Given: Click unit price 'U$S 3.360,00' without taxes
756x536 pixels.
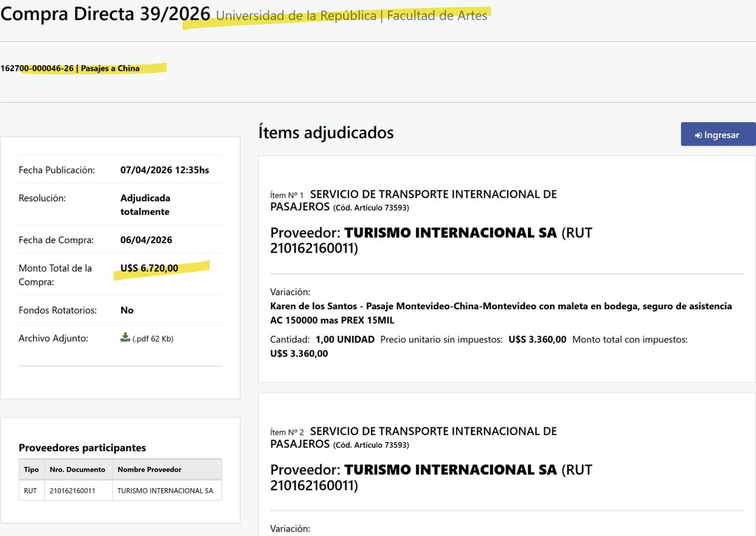Looking at the screenshot, I should 537,339.
